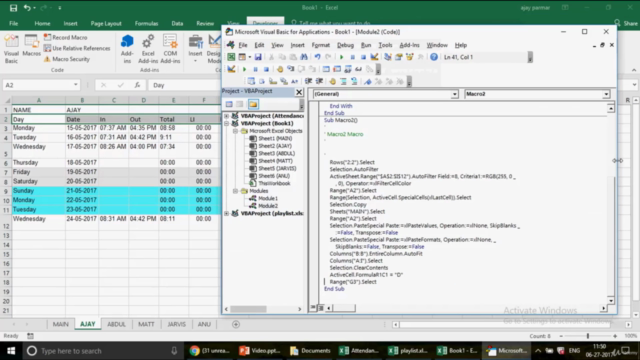The height and width of the screenshot is (360, 640).
Task: Open Immediate Window icon in the debug toolbar
Action: 337,69
